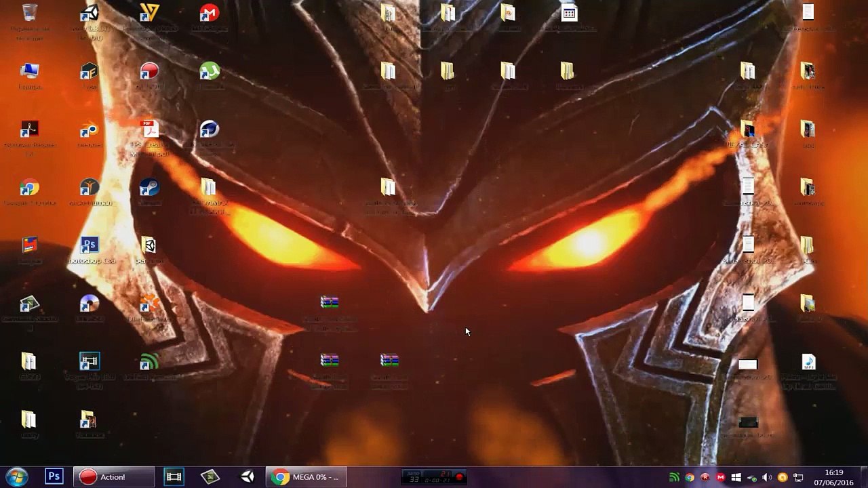
Task: Open the MP3 audio file on desktop
Action: point(808,363)
